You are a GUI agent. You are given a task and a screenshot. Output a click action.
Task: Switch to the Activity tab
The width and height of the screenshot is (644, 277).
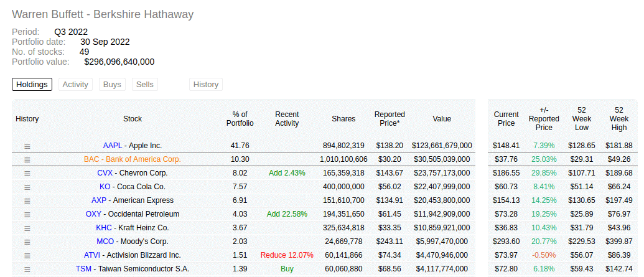coord(75,85)
